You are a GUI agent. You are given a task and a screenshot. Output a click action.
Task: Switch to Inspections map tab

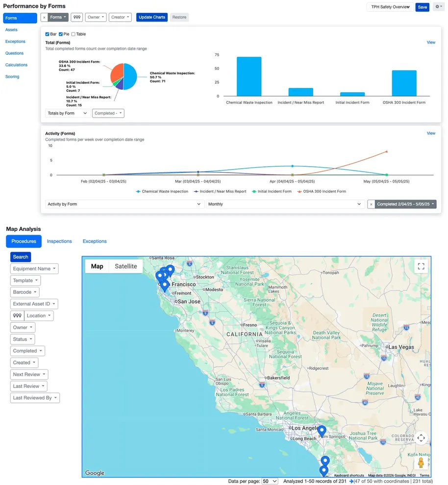59,241
